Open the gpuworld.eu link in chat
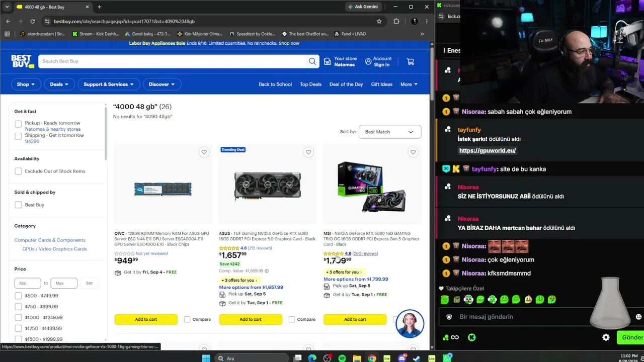The image size is (644, 362). click(x=488, y=150)
